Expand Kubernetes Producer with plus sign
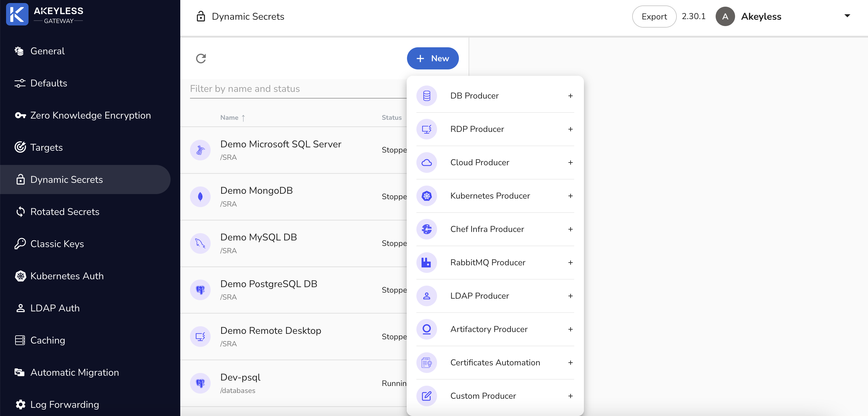Image resolution: width=868 pixels, height=416 pixels. (x=571, y=196)
